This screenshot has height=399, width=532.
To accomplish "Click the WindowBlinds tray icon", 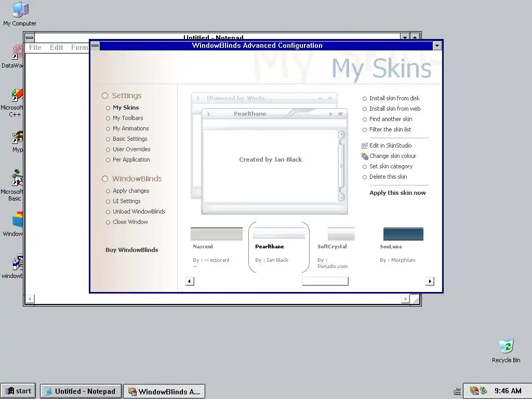I will click(x=474, y=391).
